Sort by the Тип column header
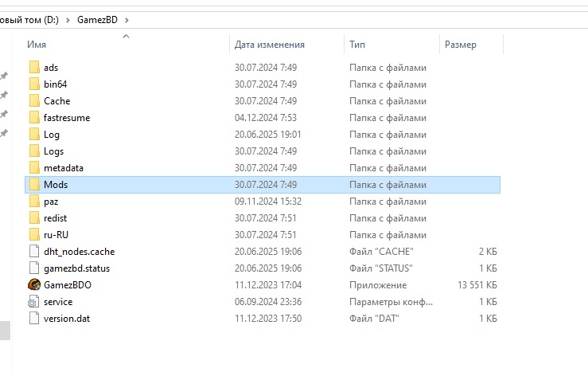Viewport: 588px width, 372px height. coord(357,45)
